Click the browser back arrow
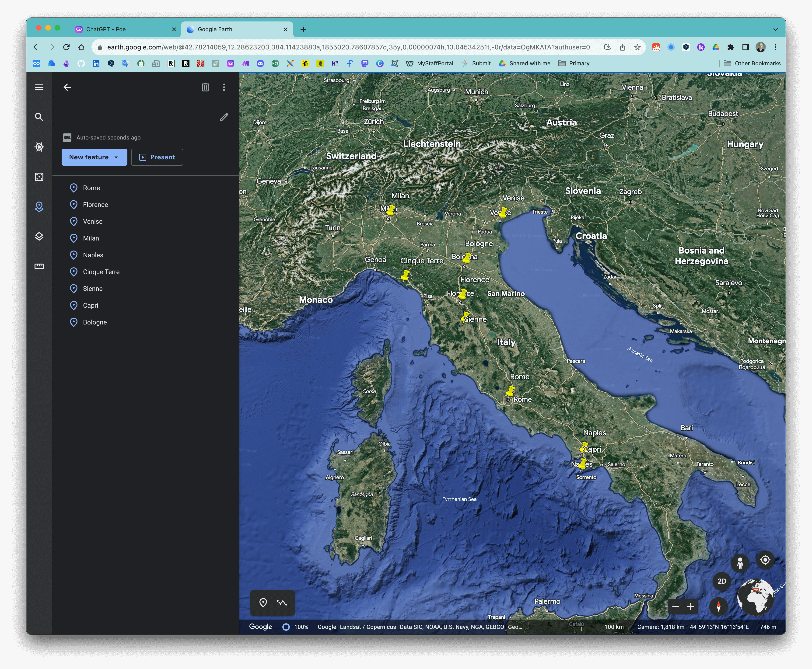The width and height of the screenshot is (812, 669). (36, 47)
